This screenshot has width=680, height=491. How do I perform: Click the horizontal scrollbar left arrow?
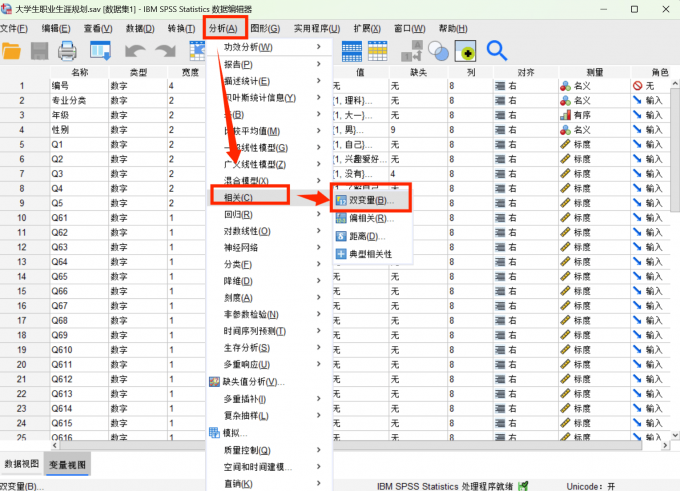click(55, 445)
